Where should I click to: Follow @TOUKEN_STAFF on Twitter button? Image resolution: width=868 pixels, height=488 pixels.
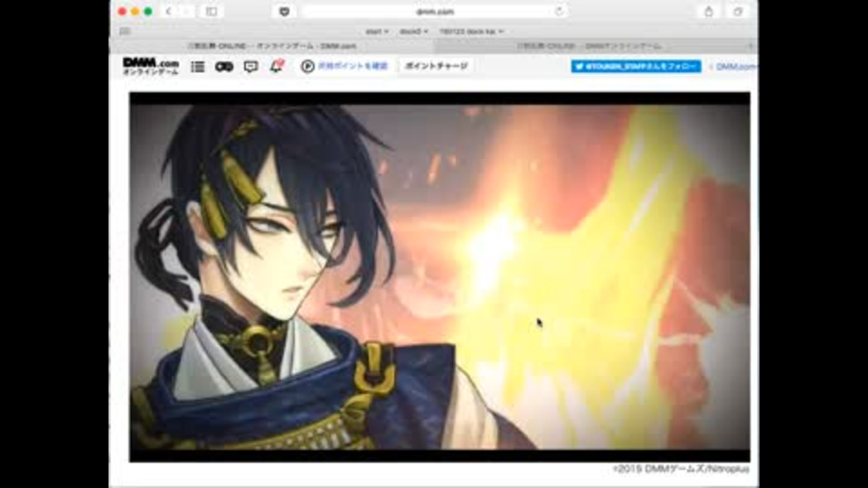tap(636, 66)
